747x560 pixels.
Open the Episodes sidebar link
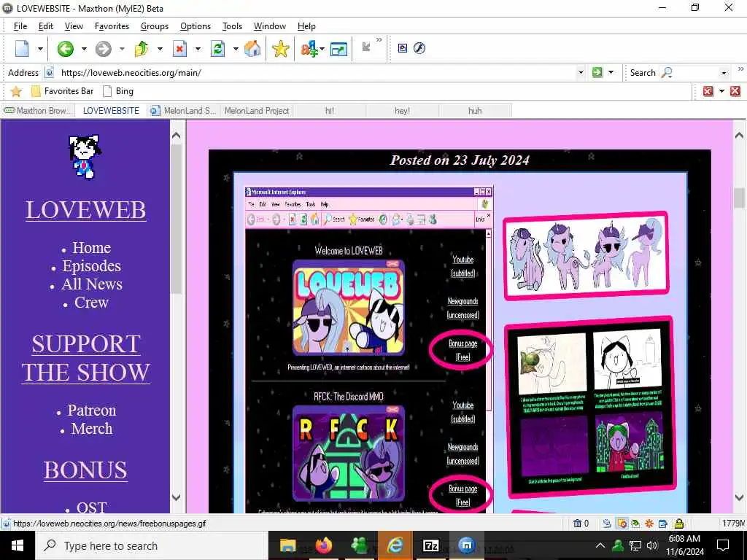[x=91, y=265]
